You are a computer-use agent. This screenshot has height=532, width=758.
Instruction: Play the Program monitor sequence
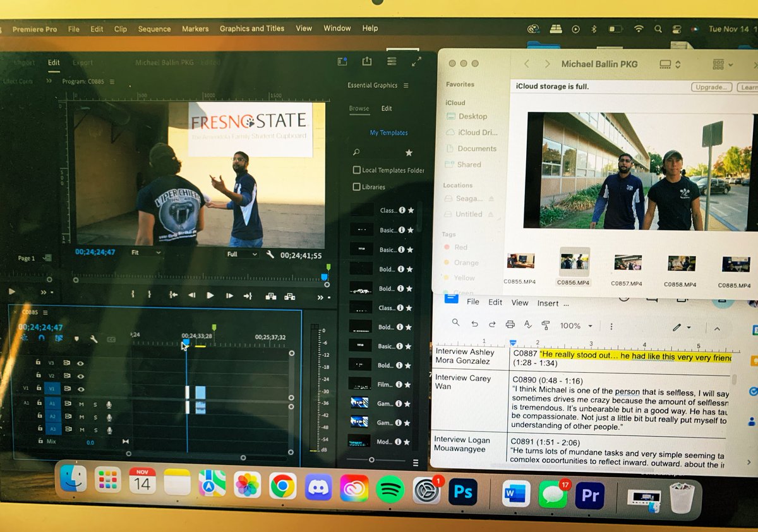coord(210,295)
